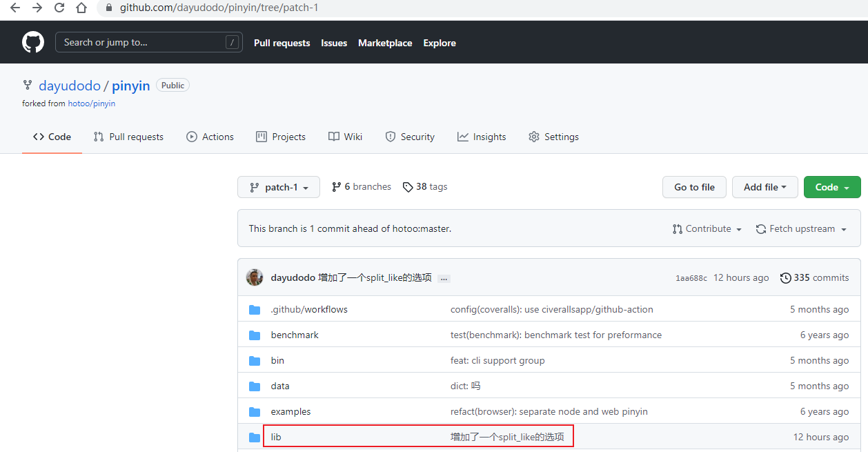Click the branch icon next to 6 branches
The image size is (868, 452).
pos(336,187)
